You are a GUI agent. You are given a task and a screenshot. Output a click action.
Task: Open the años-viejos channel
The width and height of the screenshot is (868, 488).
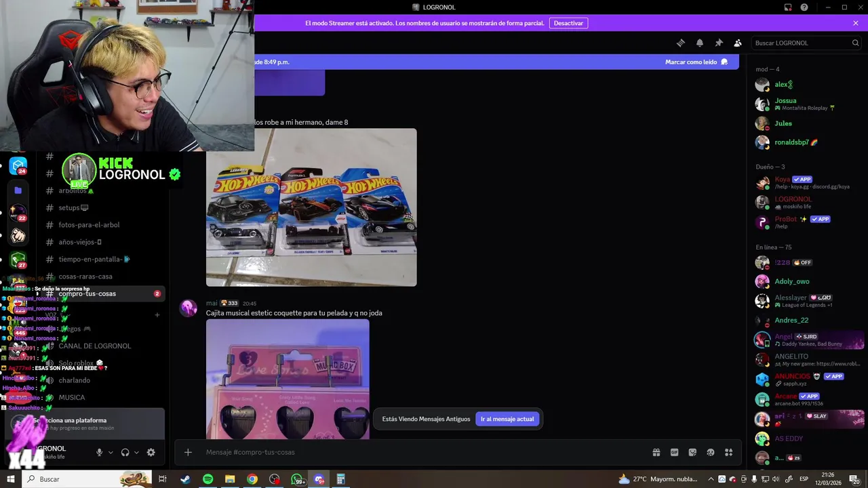pos(102,242)
